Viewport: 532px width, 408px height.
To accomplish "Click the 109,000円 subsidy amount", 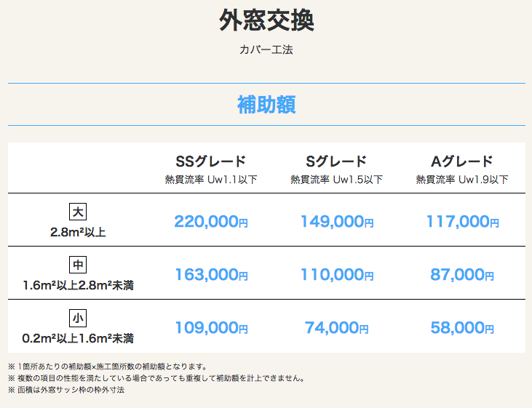I will (211, 327).
